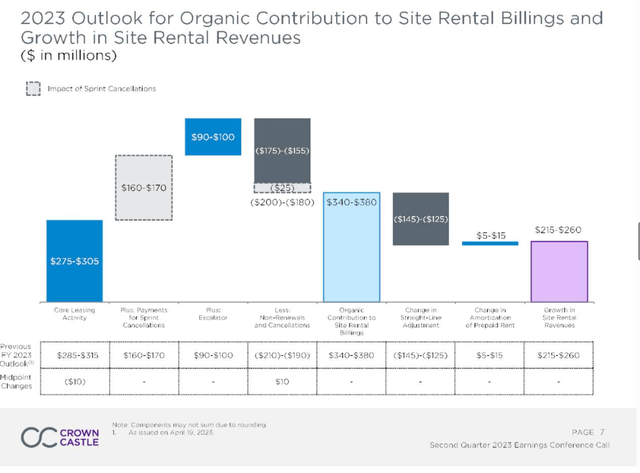The width and height of the screenshot is (640, 473).
Task: Click the Midpoint Changes row label
Action: [x=21, y=381]
